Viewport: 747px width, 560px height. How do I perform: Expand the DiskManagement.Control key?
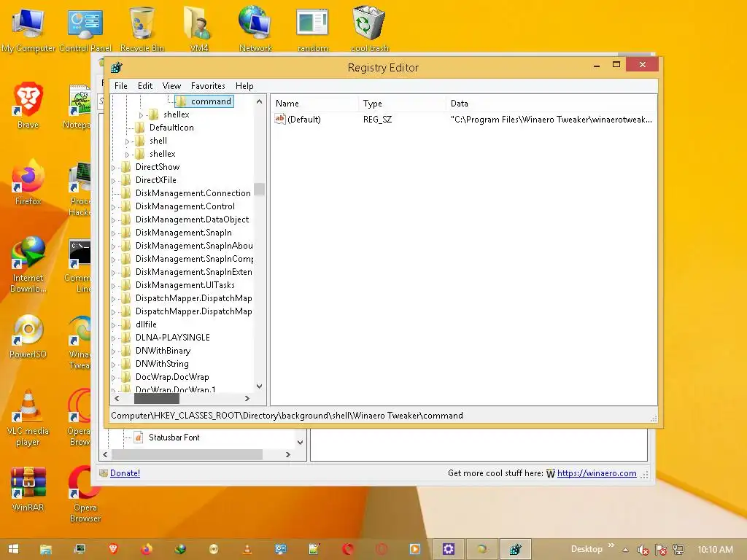click(x=113, y=206)
